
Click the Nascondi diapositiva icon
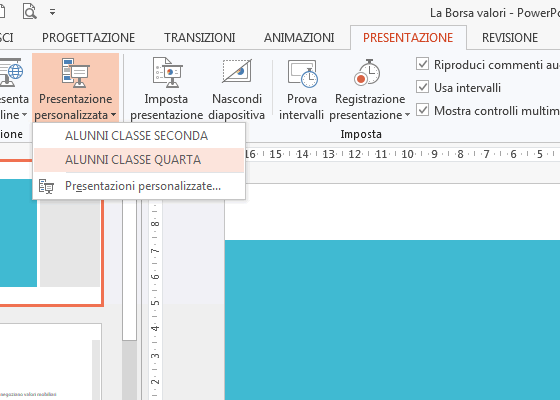237,71
